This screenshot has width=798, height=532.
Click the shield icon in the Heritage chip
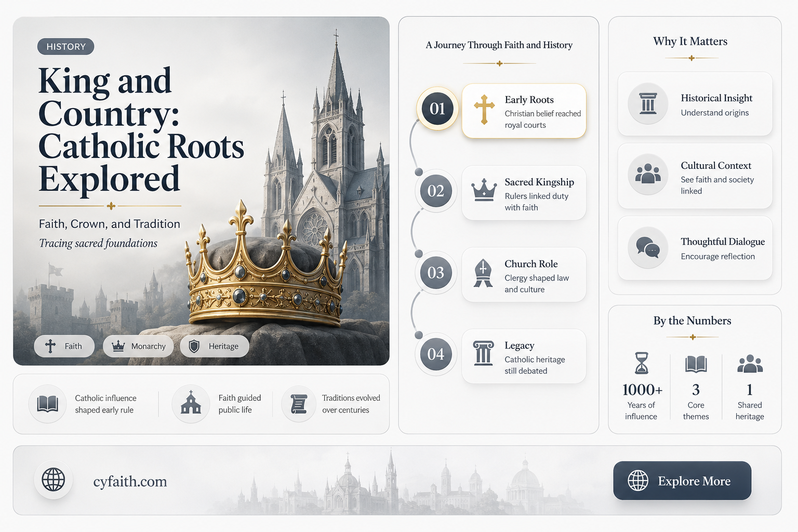coord(194,347)
